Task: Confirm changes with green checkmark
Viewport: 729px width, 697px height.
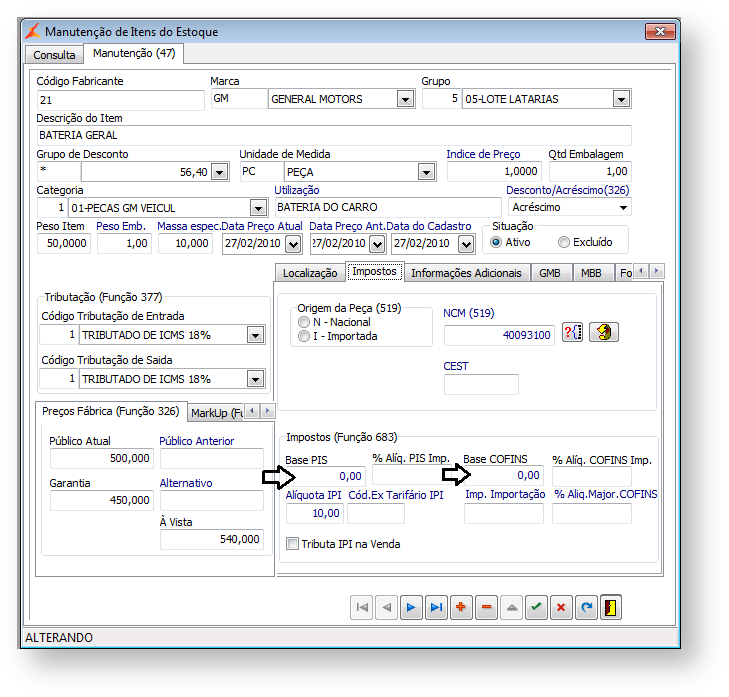Action: tap(536, 606)
